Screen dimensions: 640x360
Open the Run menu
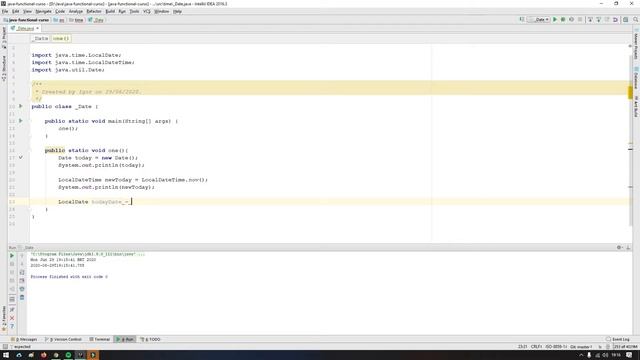coord(122,11)
